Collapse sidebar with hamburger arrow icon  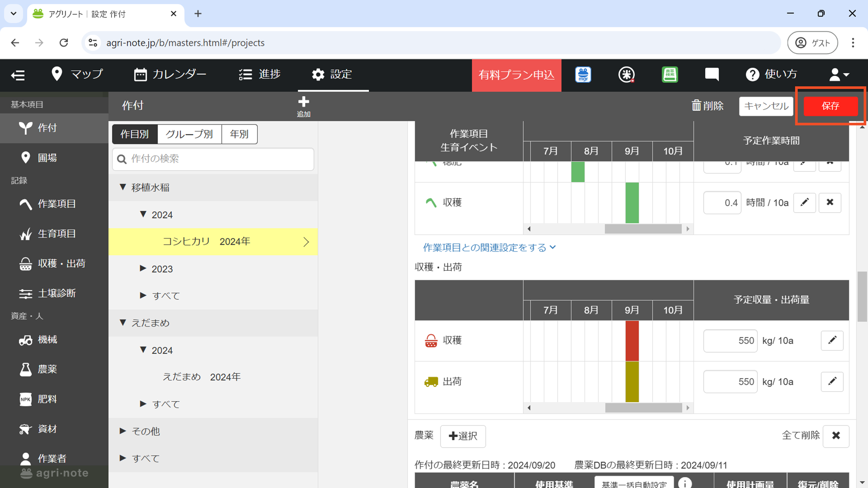(x=18, y=75)
